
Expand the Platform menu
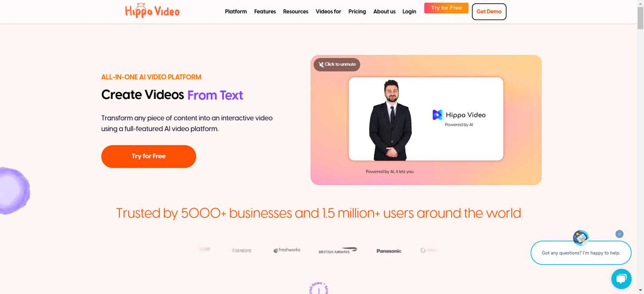236,12
